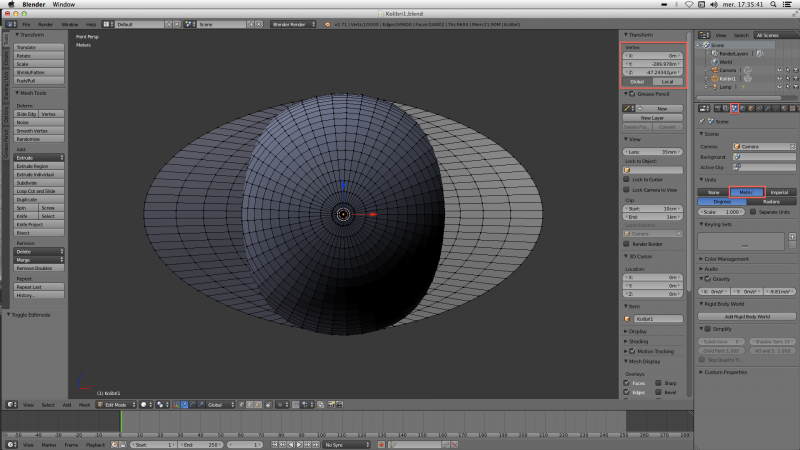
Task: Hide Kolibri1 using its eye icon
Action: coord(779,79)
